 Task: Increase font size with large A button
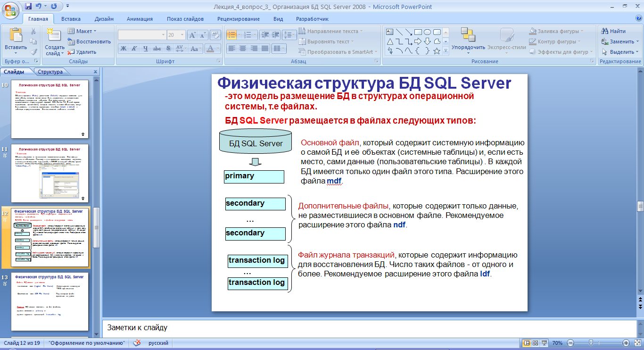[x=192, y=35]
